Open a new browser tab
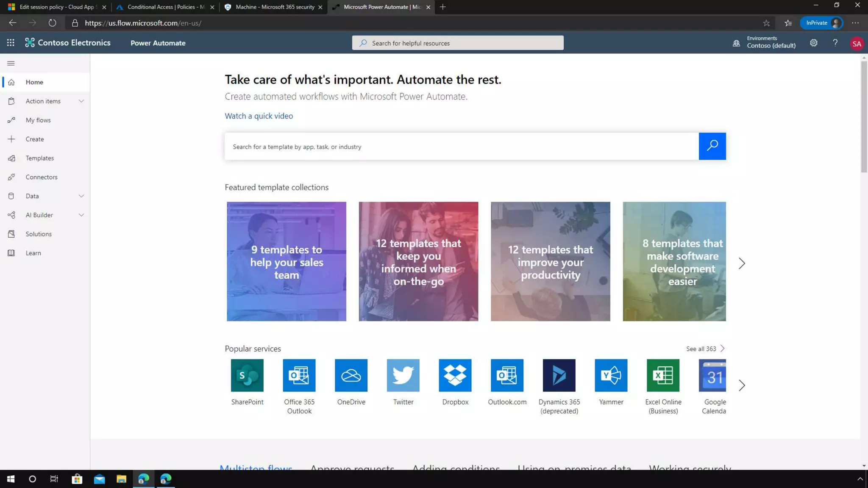The height and width of the screenshot is (488, 868). [x=442, y=7]
